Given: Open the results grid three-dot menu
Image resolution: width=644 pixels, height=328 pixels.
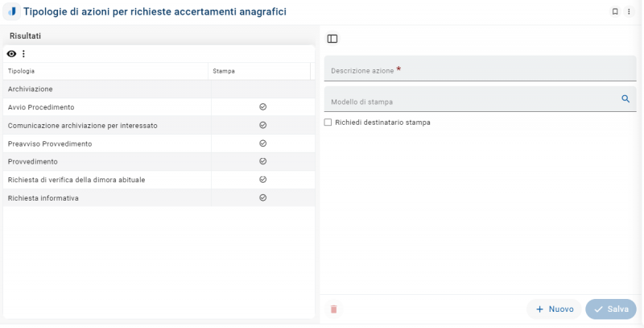Looking at the screenshot, I should pyautogui.click(x=23, y=54).
